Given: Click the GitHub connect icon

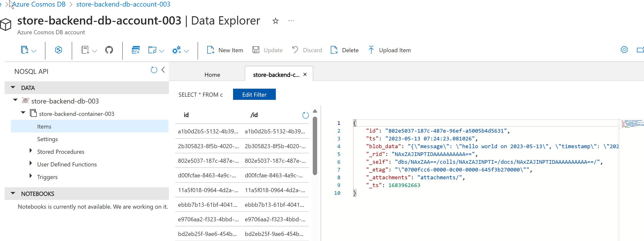Looking at the screenshot, I should (x=109, y=50).
